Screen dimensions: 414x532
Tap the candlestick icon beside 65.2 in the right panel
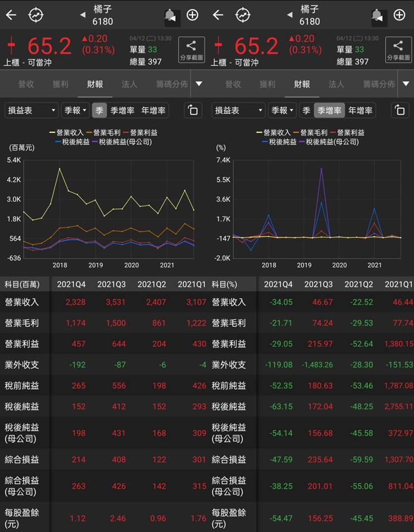click(x=218, y=45)
